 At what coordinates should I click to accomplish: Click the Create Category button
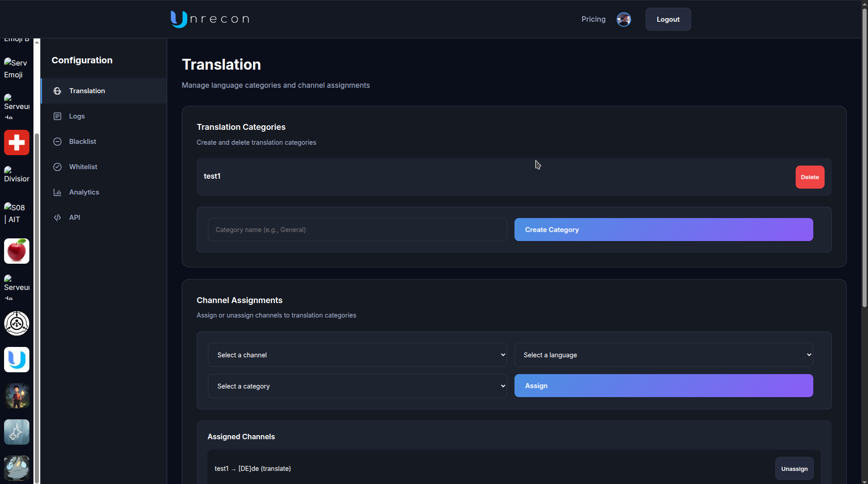[664, 230]
